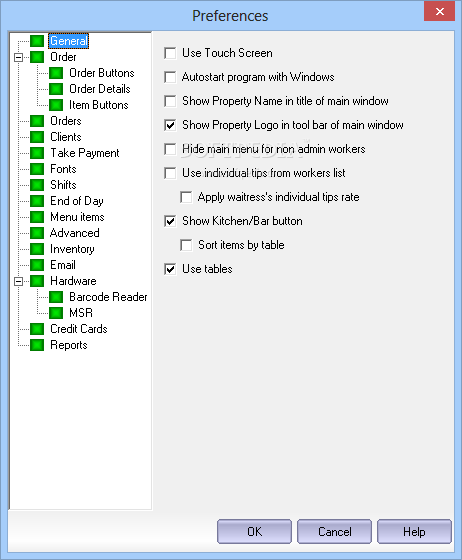Viewport: 462px width, 560px height.
Task: Open Email settings page
Action: pyautogui.click(x=63, y=265)
